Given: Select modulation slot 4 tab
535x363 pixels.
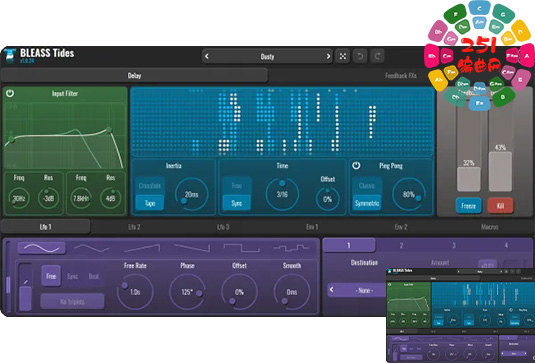Looking at the screenshot, I should [x=506, y=245].
